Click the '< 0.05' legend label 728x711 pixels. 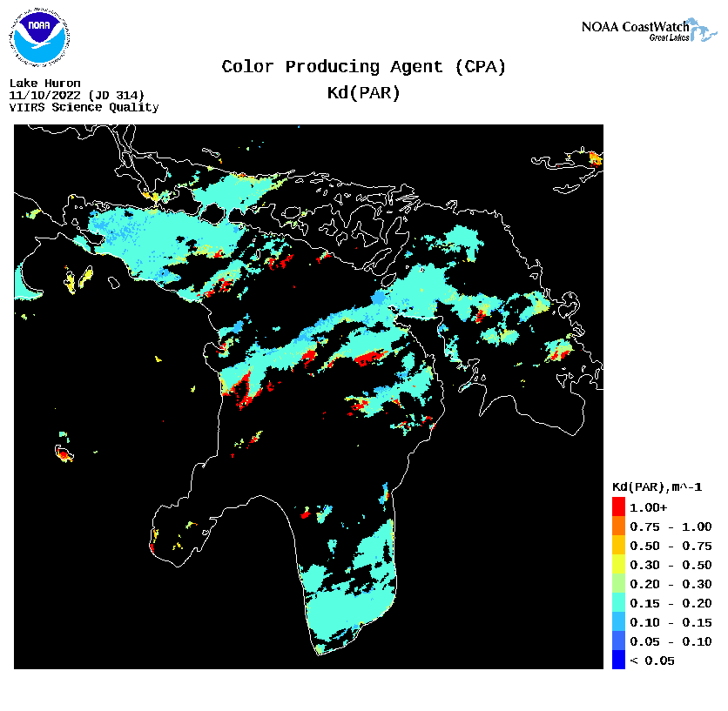pos(652,661)
